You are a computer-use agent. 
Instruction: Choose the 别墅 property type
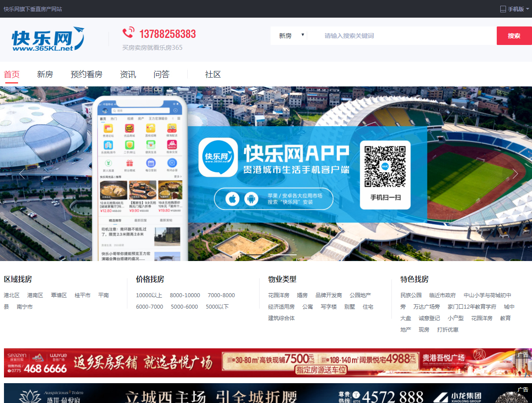(350, 306)
